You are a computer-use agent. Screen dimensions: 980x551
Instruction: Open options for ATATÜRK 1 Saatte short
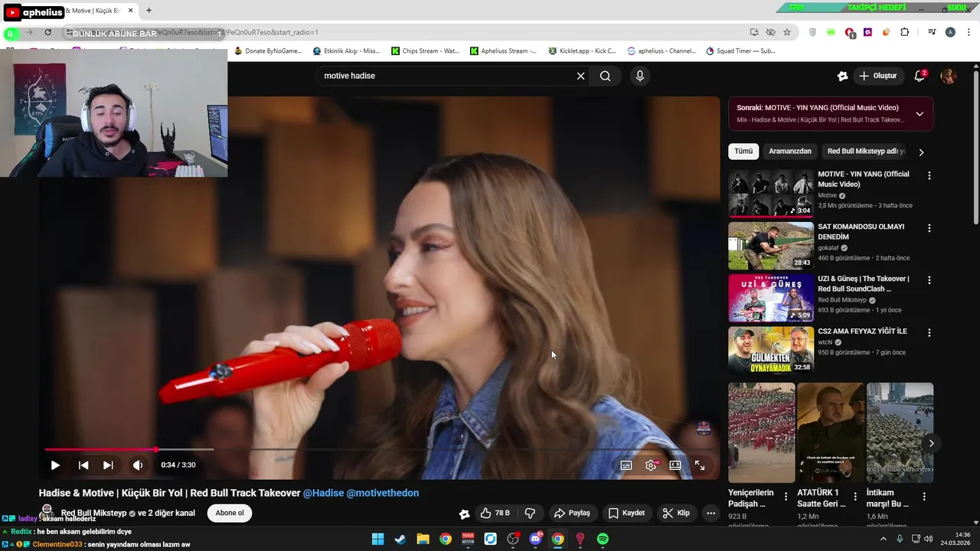(x=855, y=497)
